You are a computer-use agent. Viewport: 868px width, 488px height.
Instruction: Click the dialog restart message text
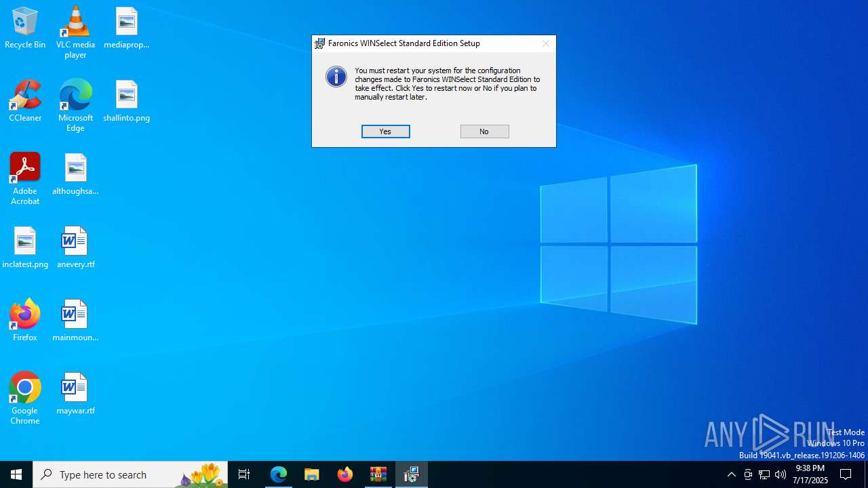[448, 83]
